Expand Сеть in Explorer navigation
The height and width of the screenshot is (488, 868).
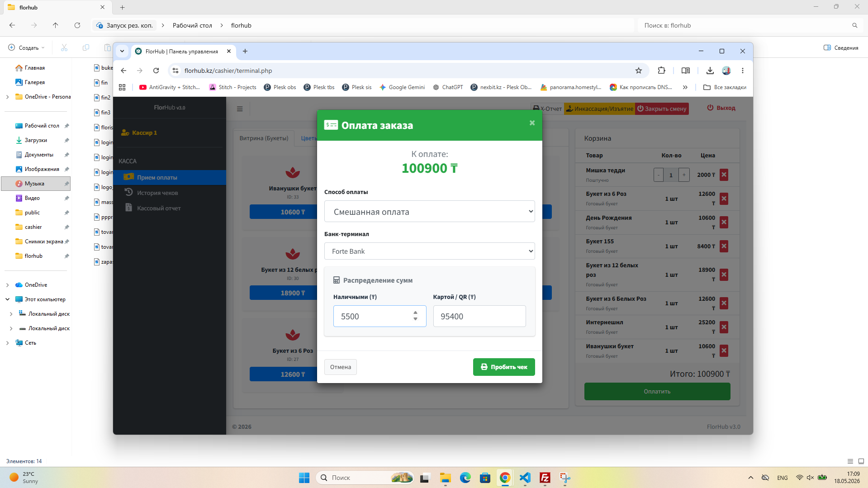click(x=7, y=343)
